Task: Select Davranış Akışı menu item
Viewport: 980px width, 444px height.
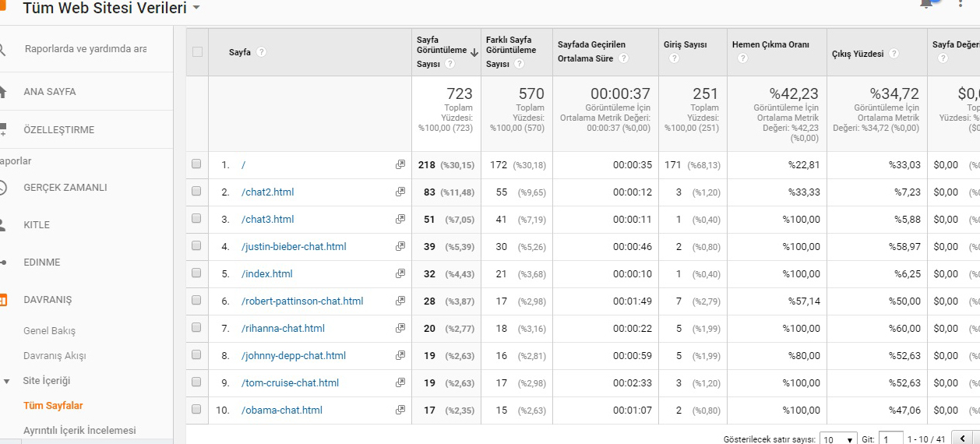Action: [x=55, y=356]
